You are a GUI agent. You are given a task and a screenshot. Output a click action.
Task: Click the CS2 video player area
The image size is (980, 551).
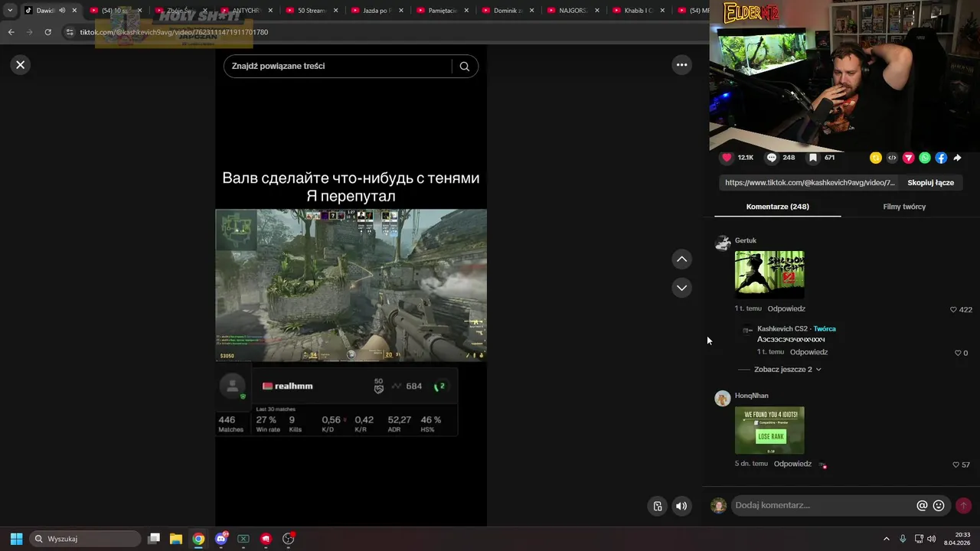pos(351,285)
